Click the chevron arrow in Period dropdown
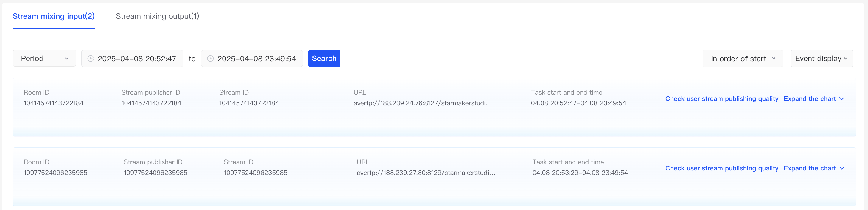This screenshot has width=868, height=210. point(67,59)
